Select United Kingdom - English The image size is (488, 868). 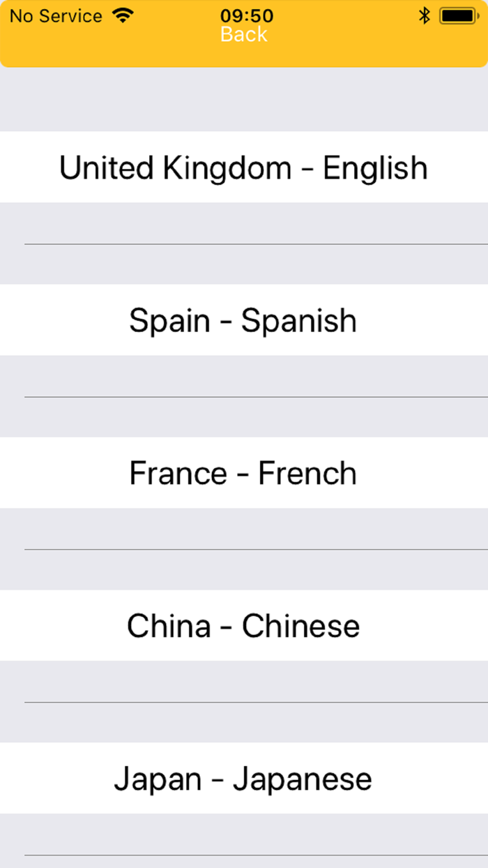pyautogui.click(x=243, y=168)
